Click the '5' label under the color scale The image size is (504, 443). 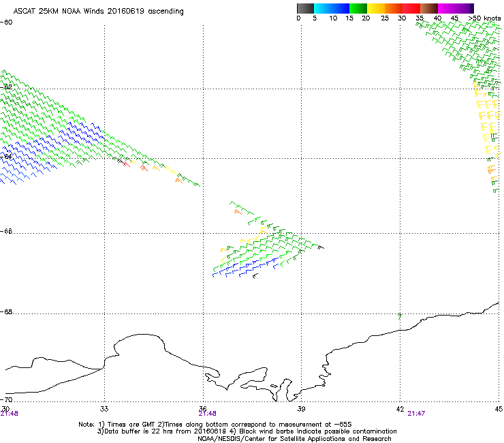[315, 18]
